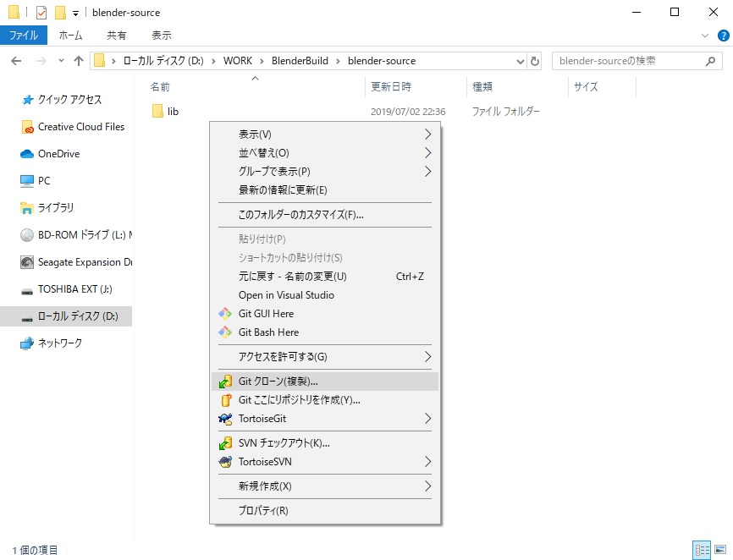Click the TortoiseGit turtle icon
The image size is (733, 560).
pyautogui.click(x=225, y=419)
